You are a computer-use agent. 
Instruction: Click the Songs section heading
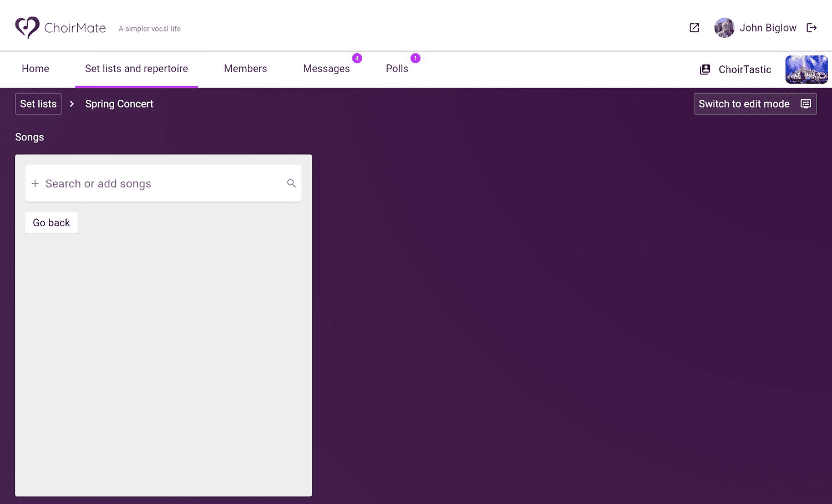[x=29, y=137]
